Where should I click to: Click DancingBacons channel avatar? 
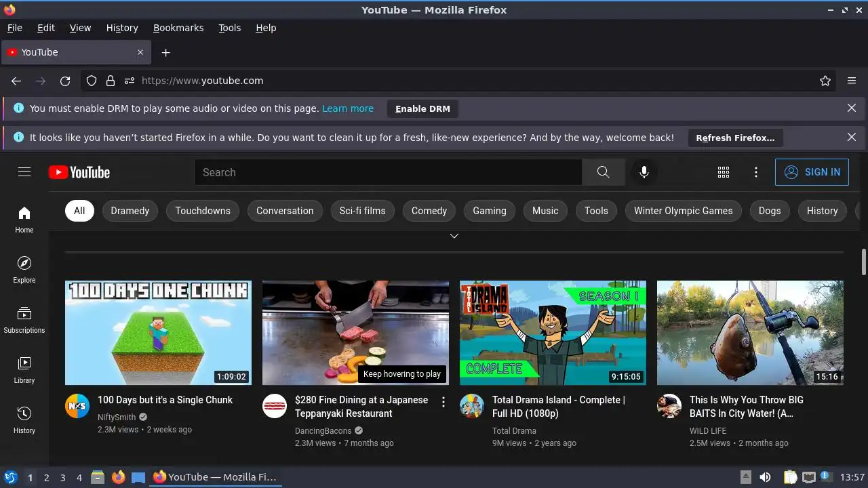click(275, 406)
